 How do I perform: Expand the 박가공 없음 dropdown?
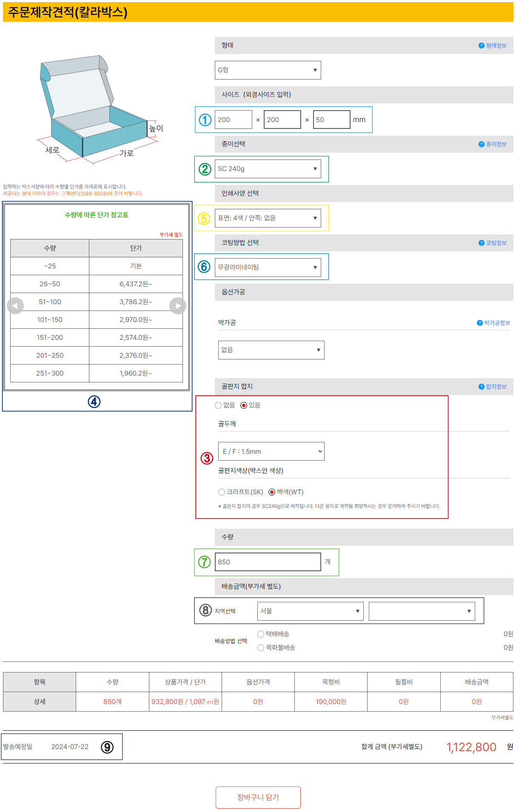point(271,350)
